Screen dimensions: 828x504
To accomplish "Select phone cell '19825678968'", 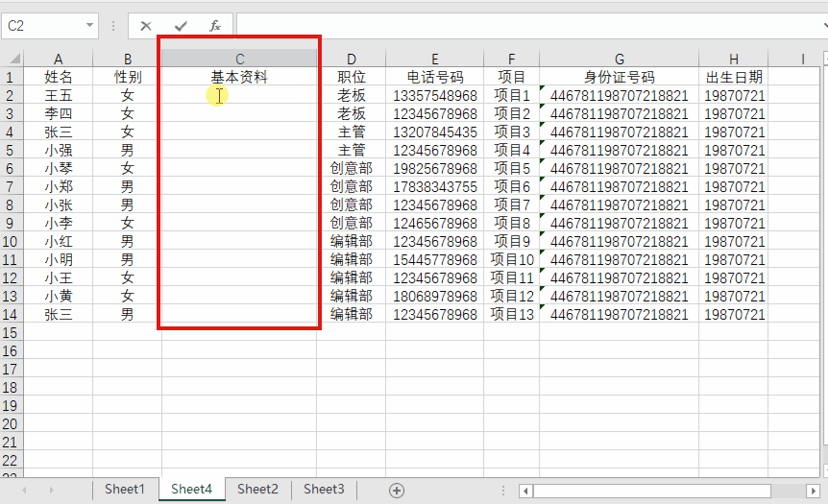I will point(434,168).
